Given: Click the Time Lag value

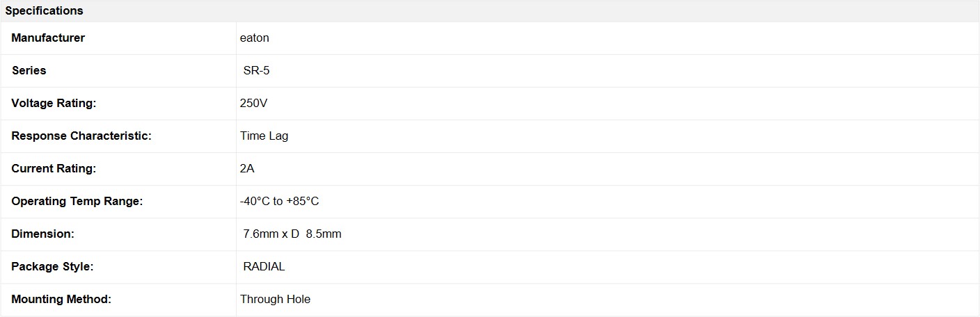Looking at the screenshot, I should (264, 136).
